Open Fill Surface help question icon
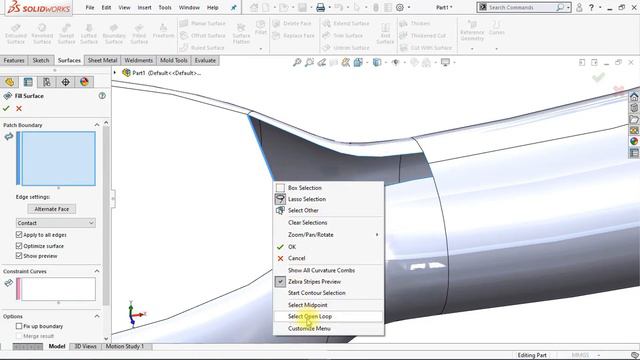 [x=102, y=96]
